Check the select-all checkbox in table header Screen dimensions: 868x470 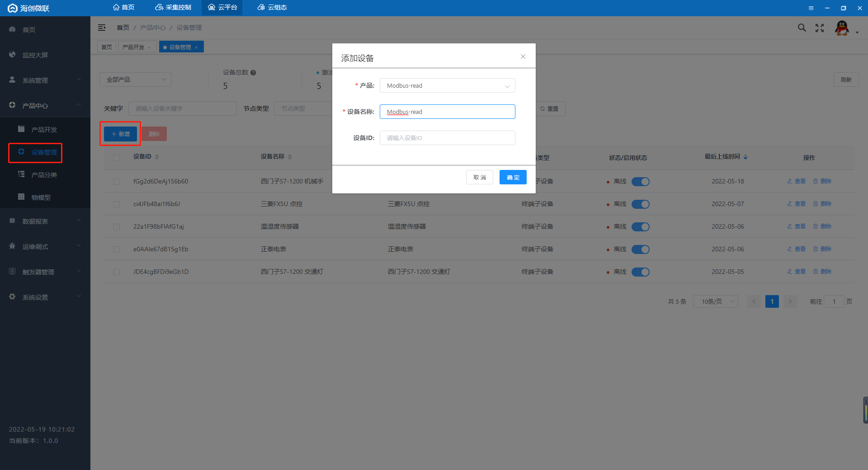click(117, 158)
